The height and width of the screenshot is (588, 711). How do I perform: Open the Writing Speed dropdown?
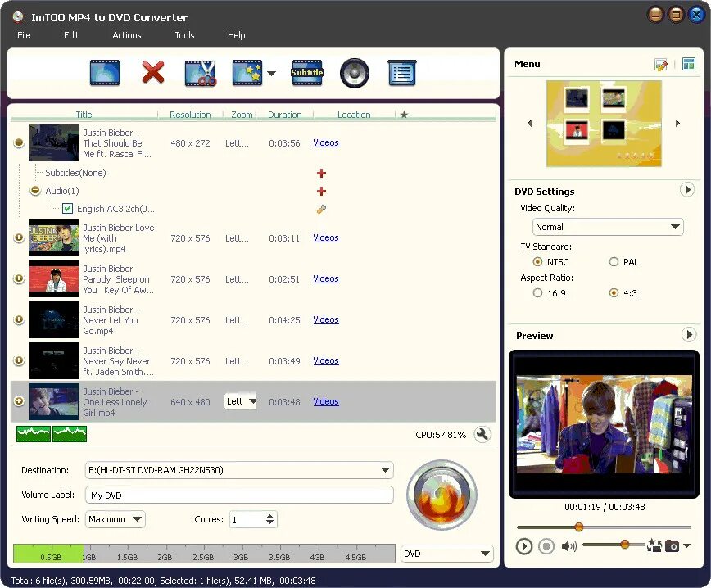coord(115,519)
